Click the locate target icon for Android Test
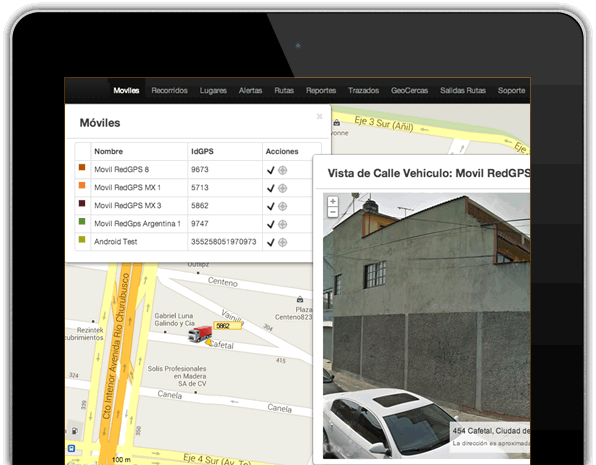This screenshot has height=465, width=596. click(x=282, y=242)
